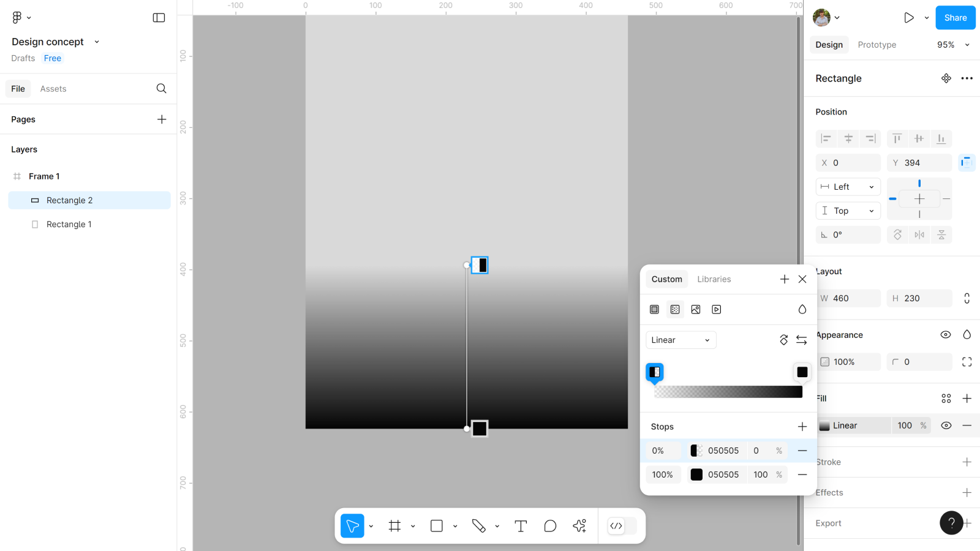The image size is (980, 551).
Task: Select the Rectangle 1 layer
Action: point(69,225)
